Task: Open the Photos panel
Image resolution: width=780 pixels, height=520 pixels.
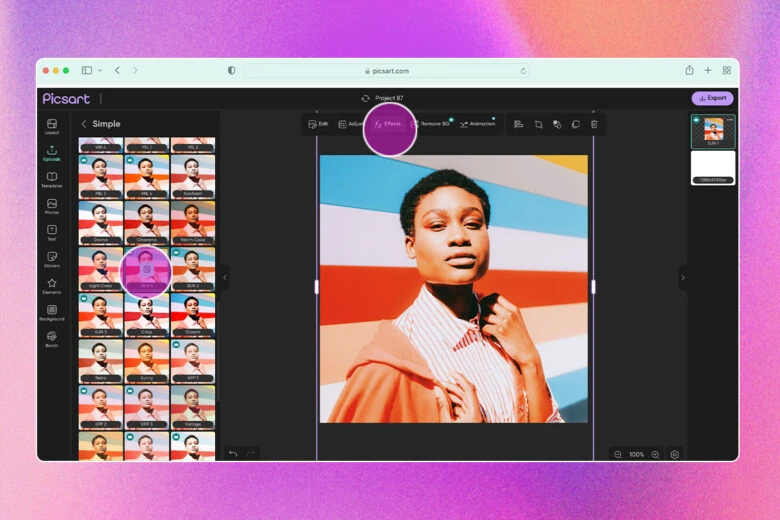Action: (x=52, y=207)
